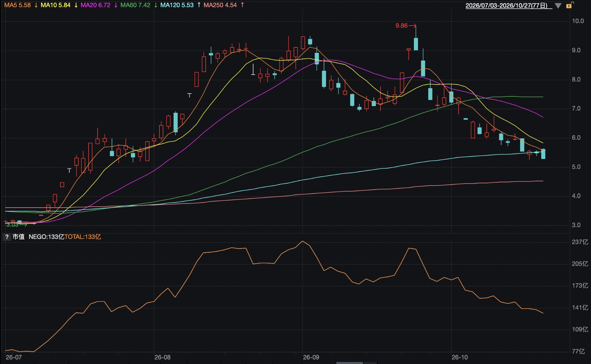Viewport: 591px width, 364px height.
Task: Click the 109亿 market cap axis label
Action: pyautogui.click(x=580, y=329)
